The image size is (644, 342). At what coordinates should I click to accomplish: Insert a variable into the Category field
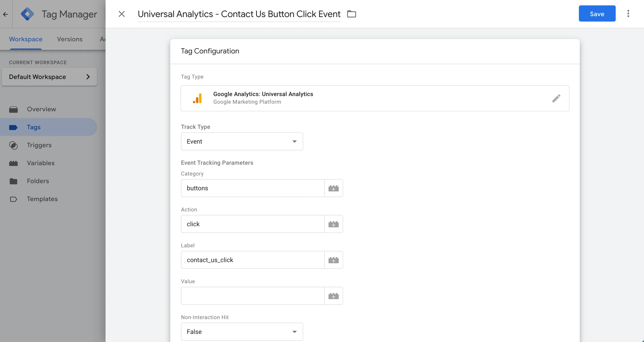coord(334,188)
